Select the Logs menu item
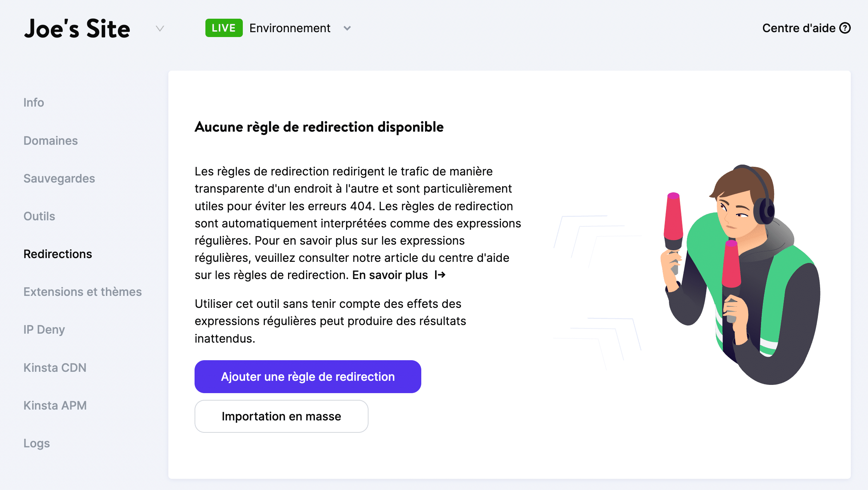Image resolution: width=868 pixels, height=490 pixels. point(36,443)
